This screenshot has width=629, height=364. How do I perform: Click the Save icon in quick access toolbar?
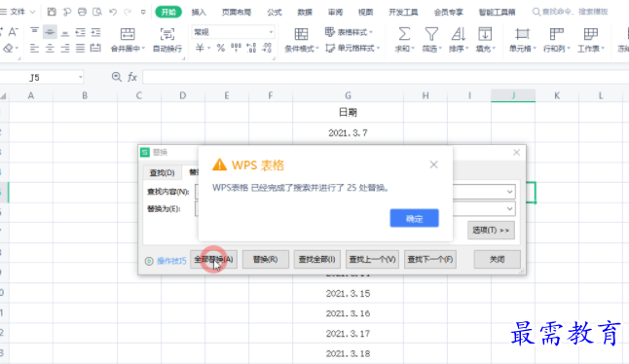pyautogui.click(x=52, y=12)
